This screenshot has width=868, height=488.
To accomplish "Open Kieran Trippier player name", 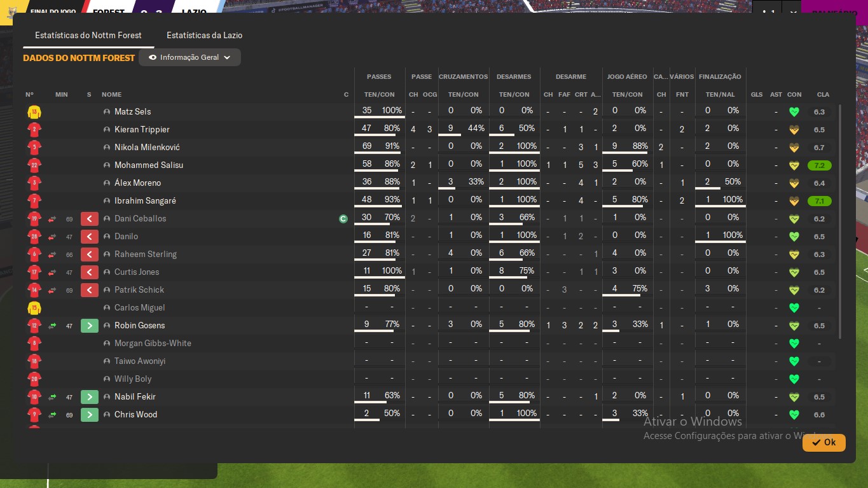I will (142, 130).
